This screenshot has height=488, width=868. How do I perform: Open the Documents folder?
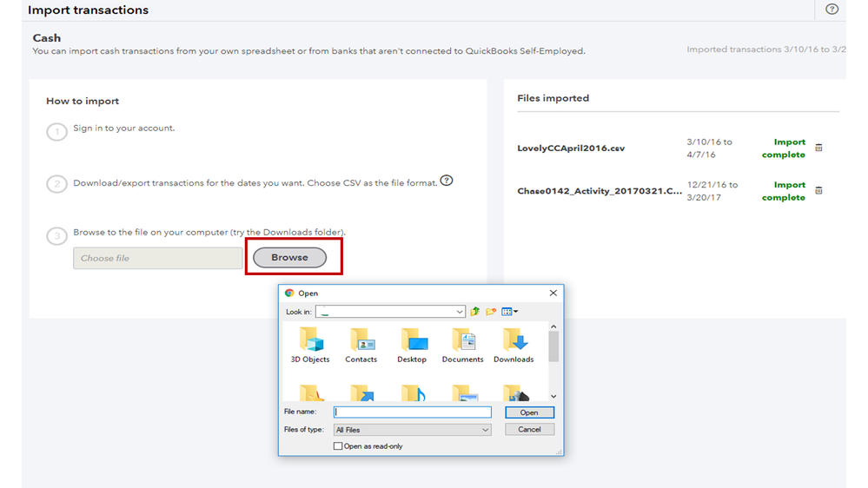pos(463,345)
